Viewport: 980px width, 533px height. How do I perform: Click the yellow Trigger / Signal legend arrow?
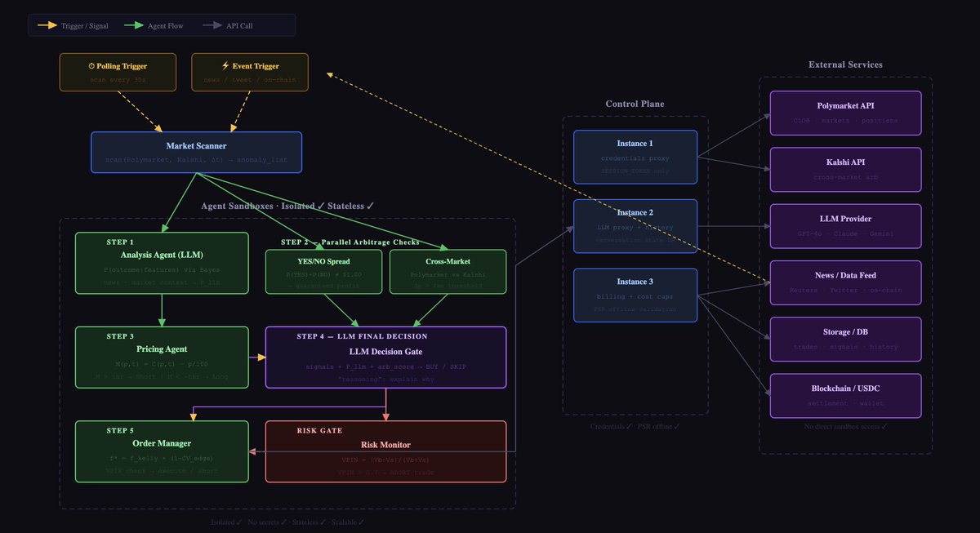(47, 25)
